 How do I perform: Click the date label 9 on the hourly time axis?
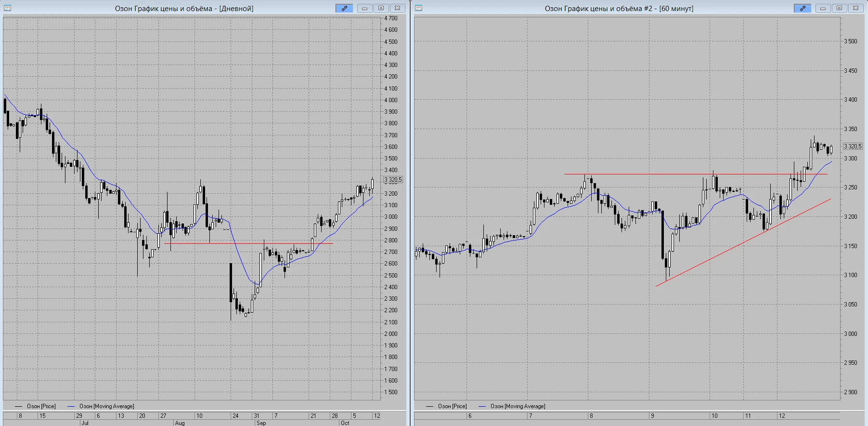coord(652,416)
